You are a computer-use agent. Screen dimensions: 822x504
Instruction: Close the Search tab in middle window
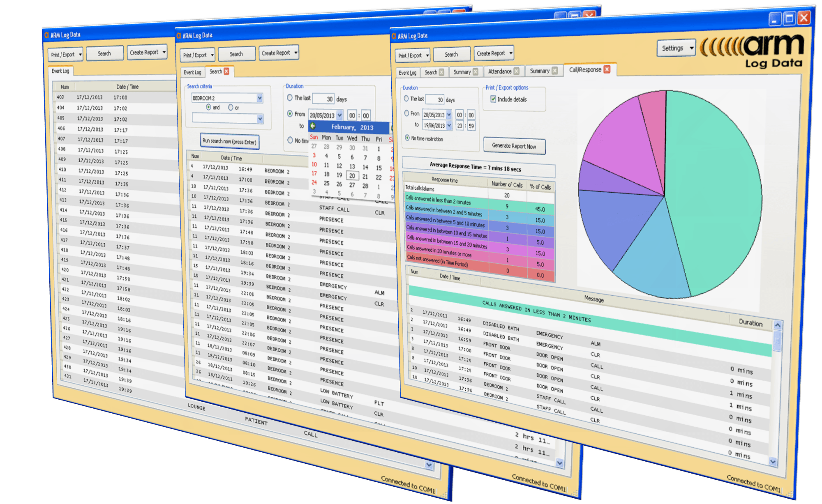(226, 71)
